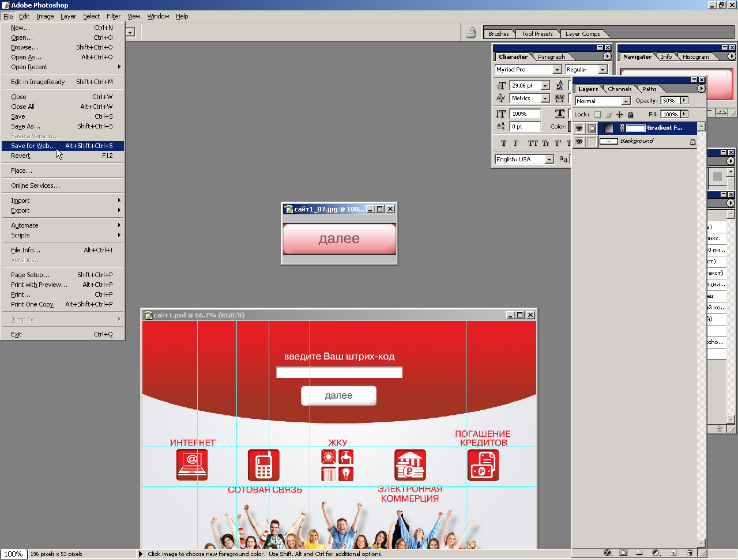Click the white далее button in сайт1.psd
The image size is (738, 560).
(338, 396)
